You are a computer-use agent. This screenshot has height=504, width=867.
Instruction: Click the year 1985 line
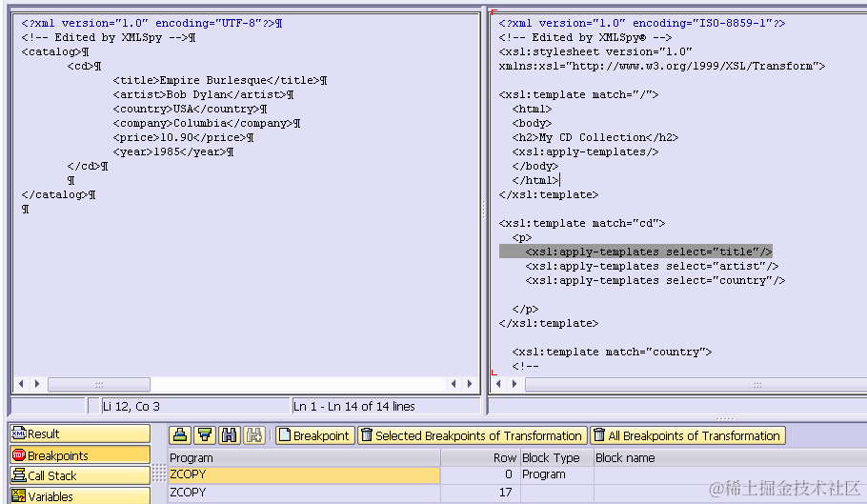173,151
